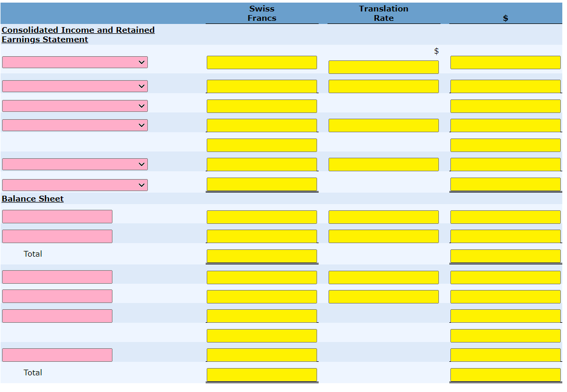
Task: Click Consolidated Income and Retained Earnings Statement heading
Action: [x=78, y=35]
